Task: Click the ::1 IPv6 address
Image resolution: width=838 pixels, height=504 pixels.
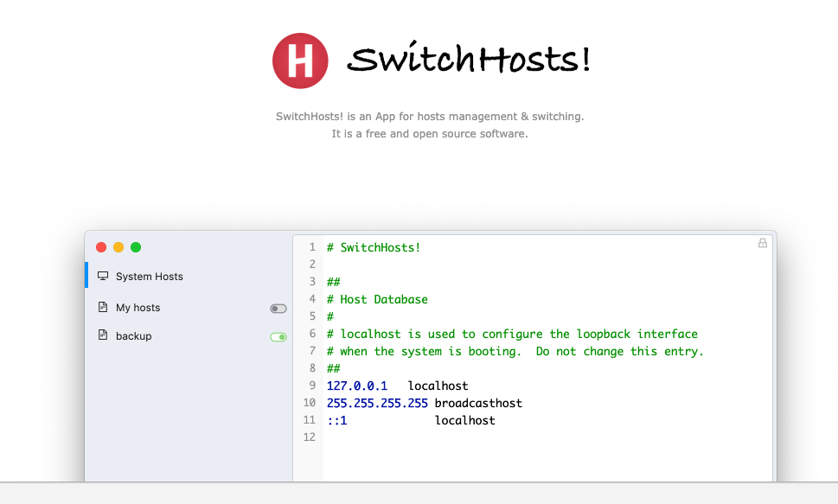Action: coord(337,421)
